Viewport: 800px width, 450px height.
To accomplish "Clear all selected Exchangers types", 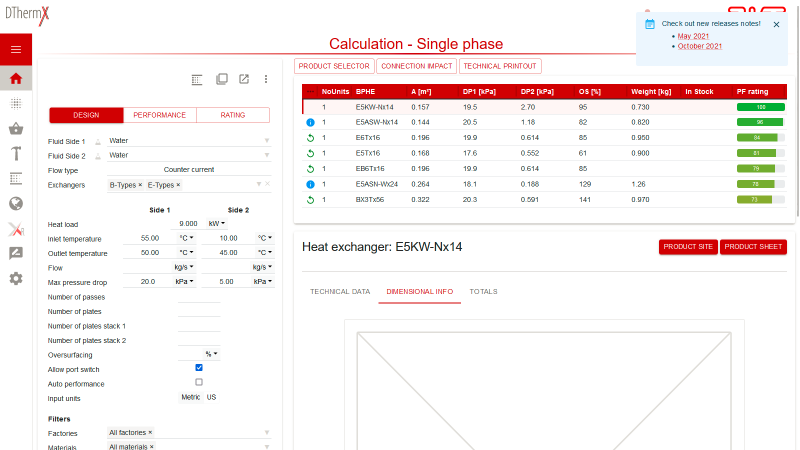I will (267, 184).
